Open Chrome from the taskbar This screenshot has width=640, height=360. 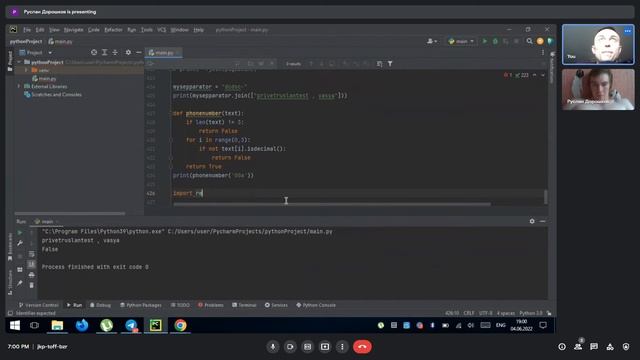point(180,325)
